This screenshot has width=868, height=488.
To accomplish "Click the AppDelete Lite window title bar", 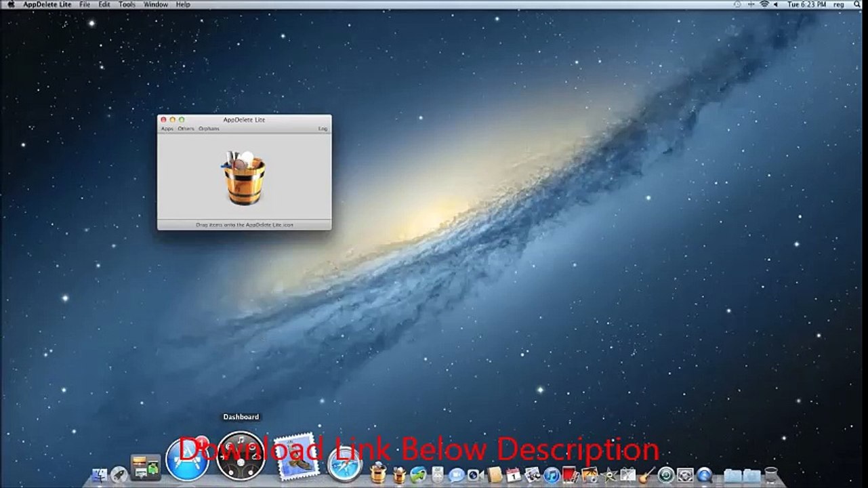I will click(x=245, y=119).
